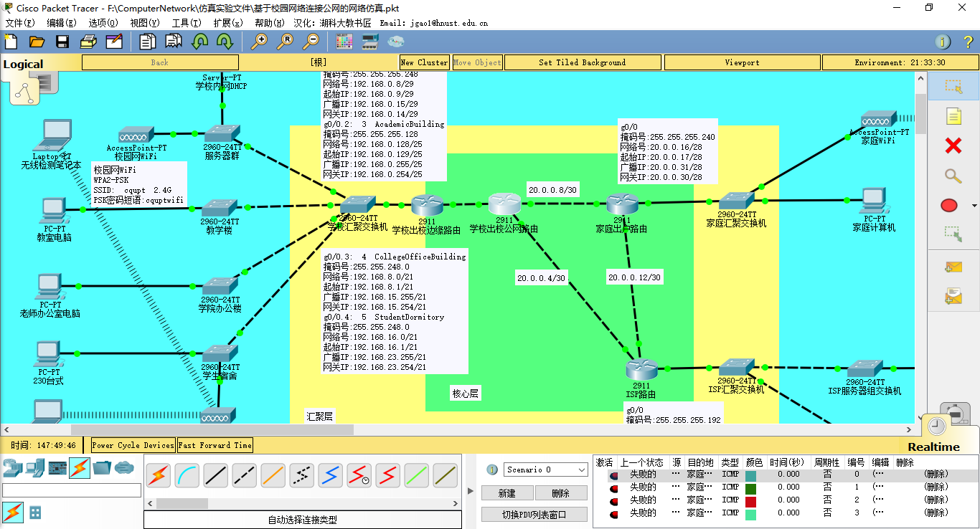The image size is (980, 529).
Task: Open the 扩展 (Extensions) menu
Action: pos(228,23)
